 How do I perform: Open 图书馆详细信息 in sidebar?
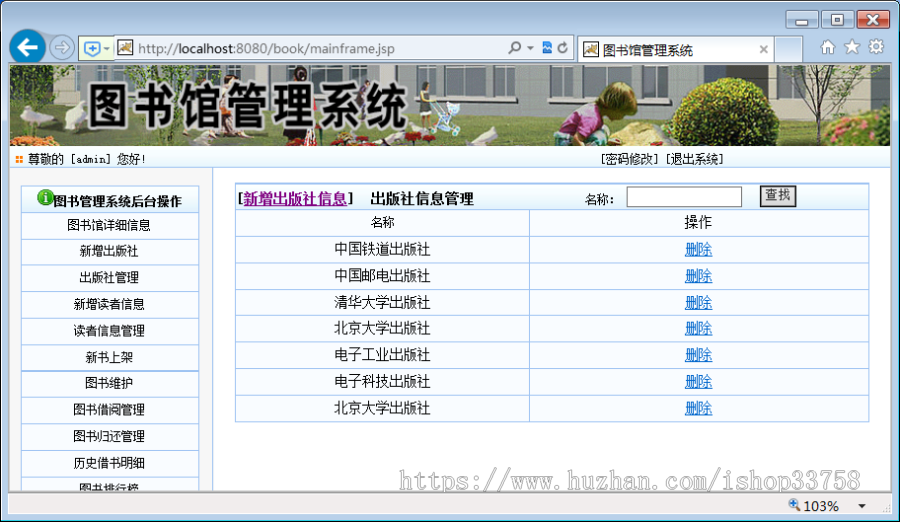point(109,225)
